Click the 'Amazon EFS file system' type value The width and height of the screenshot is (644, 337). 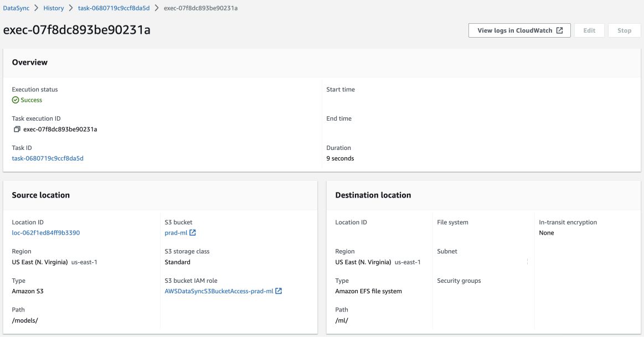368,291
